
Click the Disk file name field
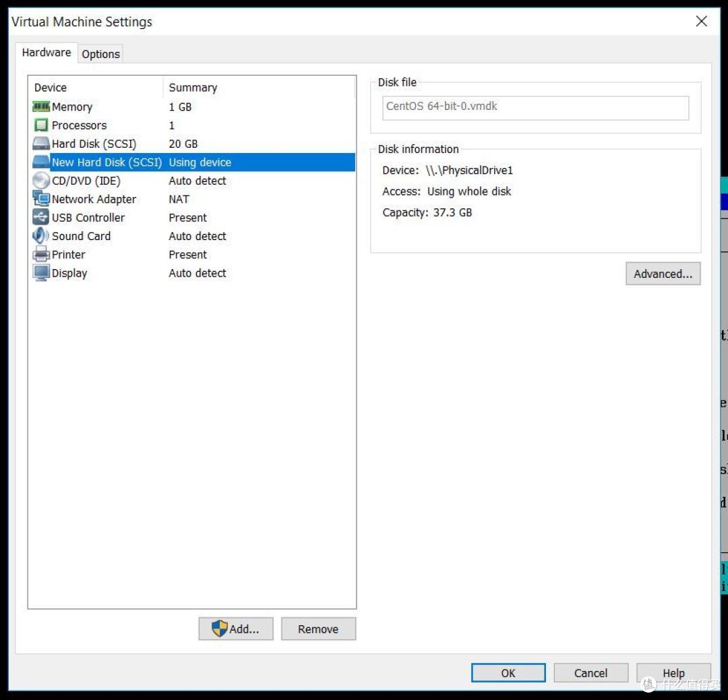tap(535, 108)
